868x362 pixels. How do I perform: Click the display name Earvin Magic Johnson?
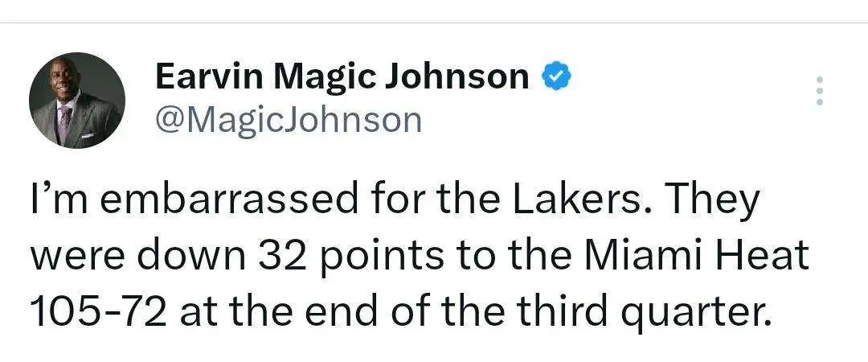pyautogui.click(x=342, y=77)
